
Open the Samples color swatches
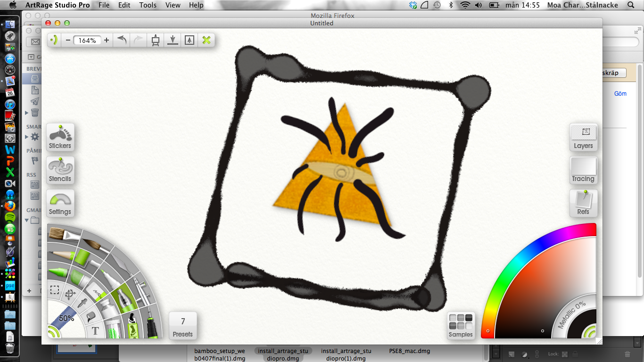(461, 326)
